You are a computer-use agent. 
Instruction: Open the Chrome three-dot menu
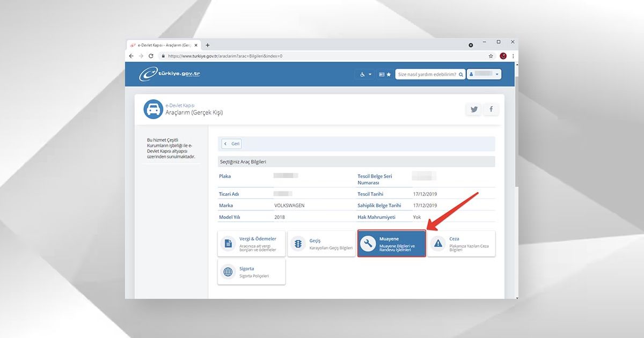513,56
